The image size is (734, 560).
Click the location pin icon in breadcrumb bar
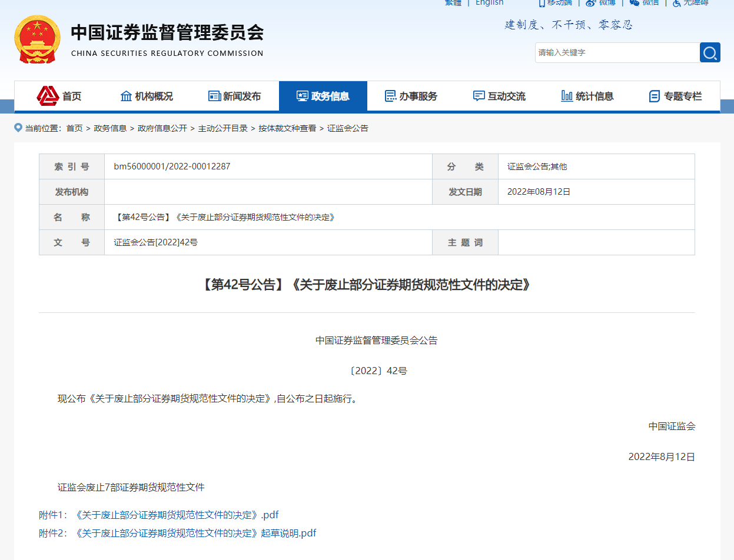pos(18,128)
